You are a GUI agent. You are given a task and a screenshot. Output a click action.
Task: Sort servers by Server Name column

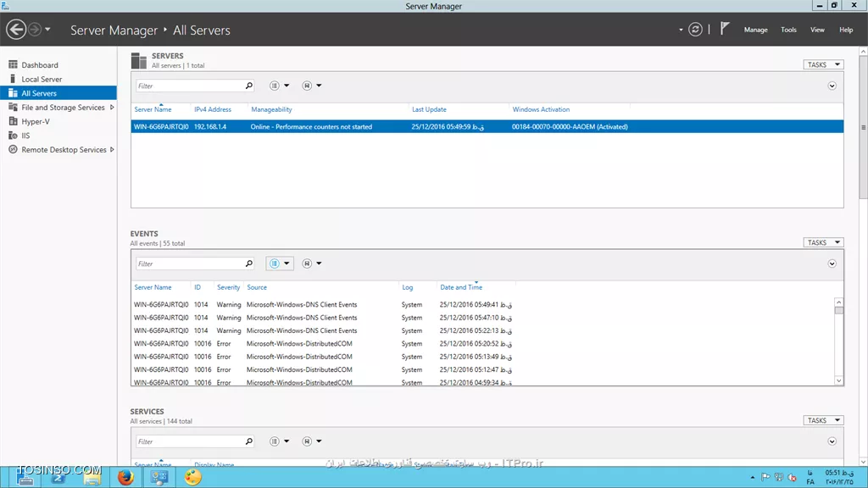pyautogui.click(x=153, y=109)
